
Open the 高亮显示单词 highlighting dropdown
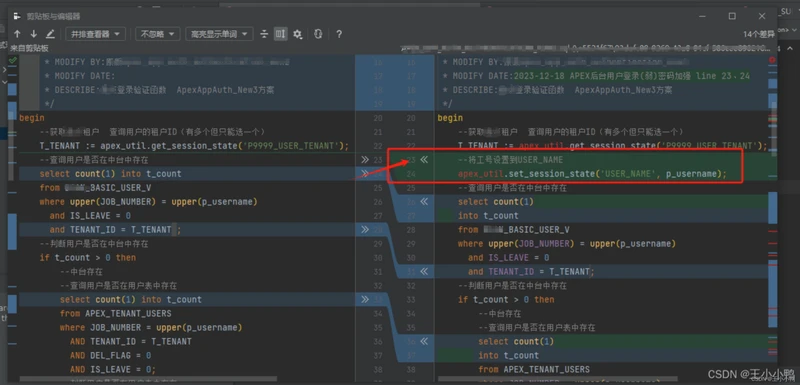coord(219,34)
